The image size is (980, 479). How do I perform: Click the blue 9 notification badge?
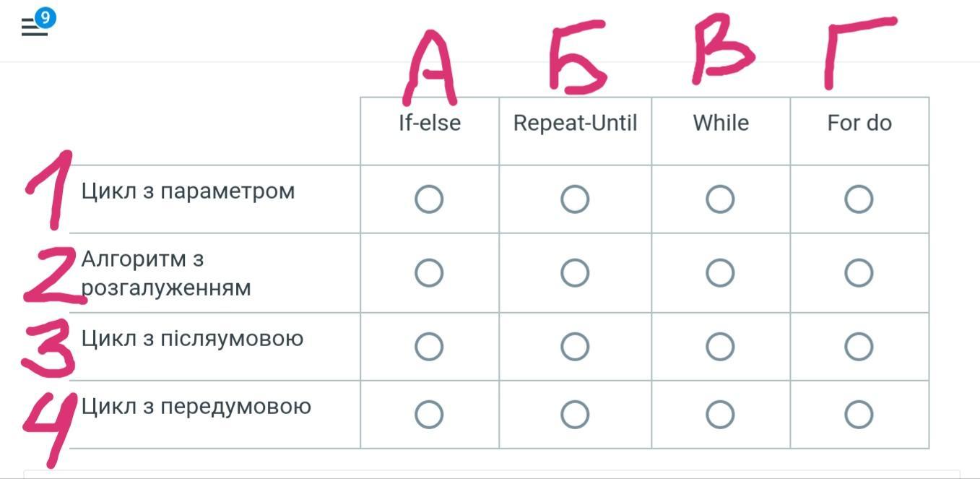45,17
